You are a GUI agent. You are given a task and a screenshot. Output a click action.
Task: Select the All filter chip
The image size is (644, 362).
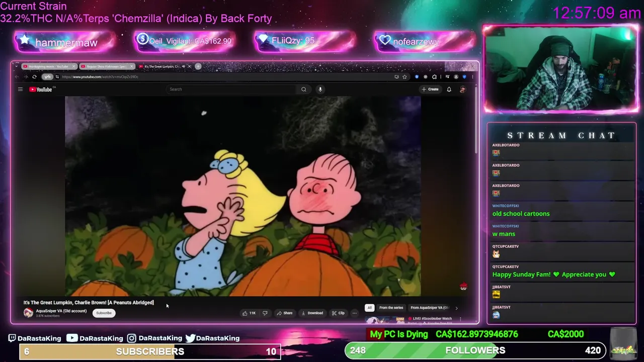coord(369,308)
